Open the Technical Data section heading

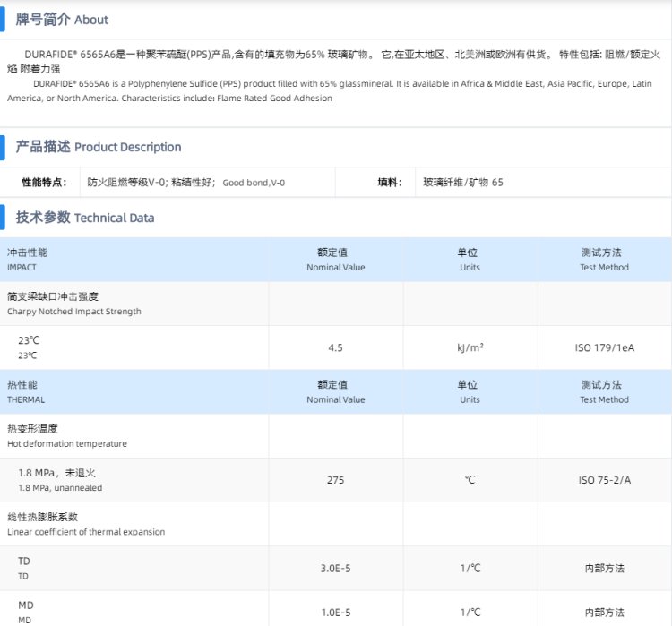coord(85,217)
